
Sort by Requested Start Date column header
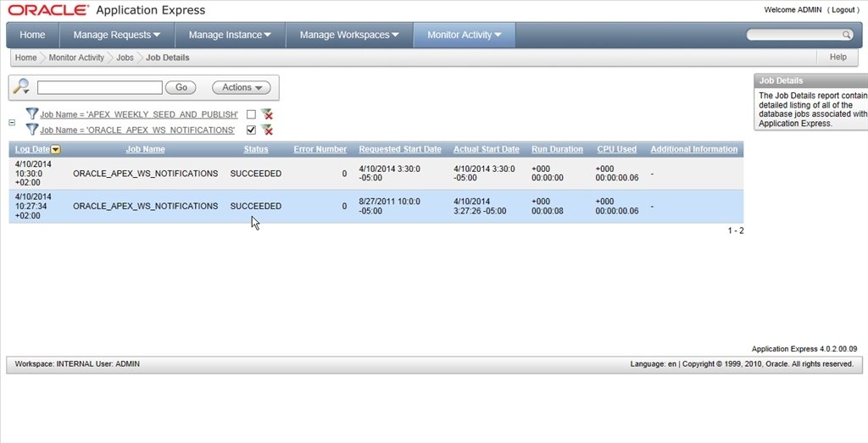coord(400,149)
